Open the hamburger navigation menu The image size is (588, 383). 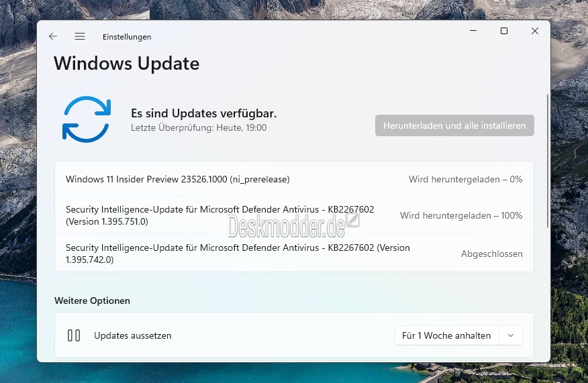pyautogui.click(x=79, y=36)
